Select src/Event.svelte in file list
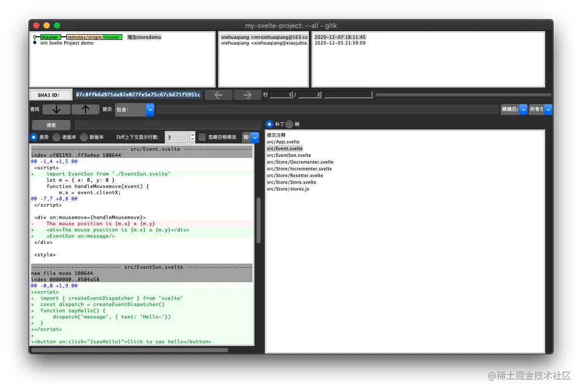Image resolution: width=582 pixels, height=392 pixels. point(285,148)
